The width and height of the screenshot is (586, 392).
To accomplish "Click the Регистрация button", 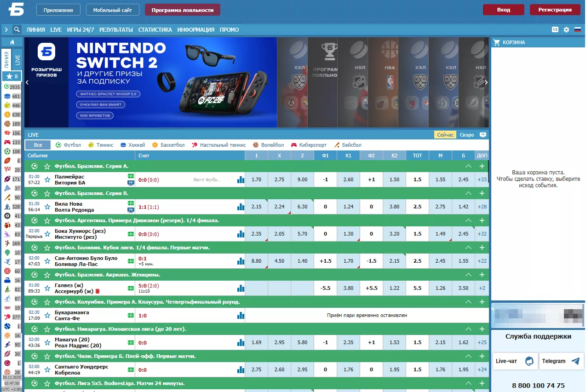I will click(555, 10).
